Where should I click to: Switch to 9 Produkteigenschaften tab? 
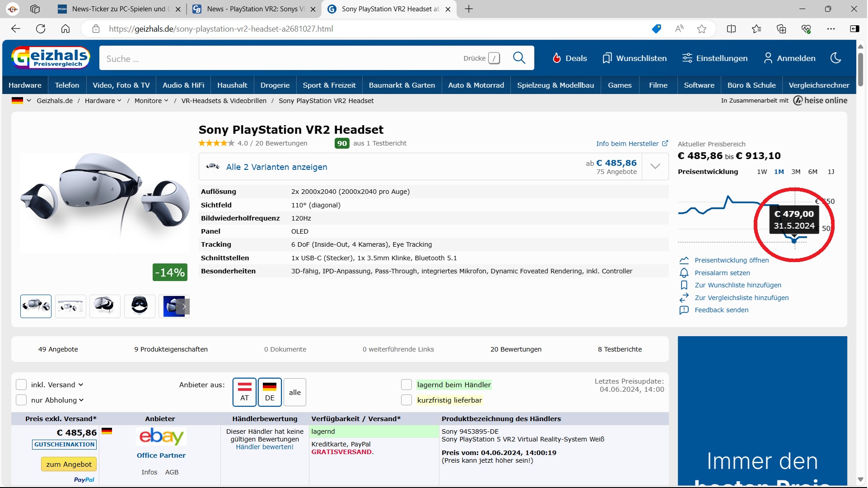(x=171, y=349)
